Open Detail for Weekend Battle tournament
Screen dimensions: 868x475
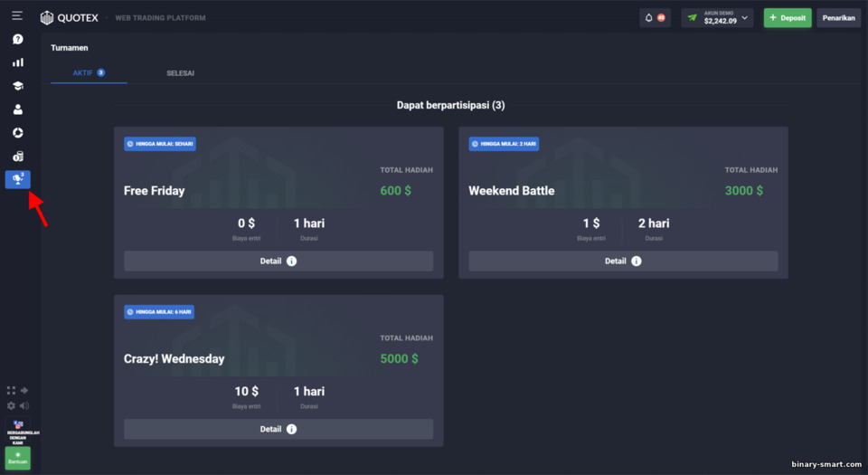[623, 261]
